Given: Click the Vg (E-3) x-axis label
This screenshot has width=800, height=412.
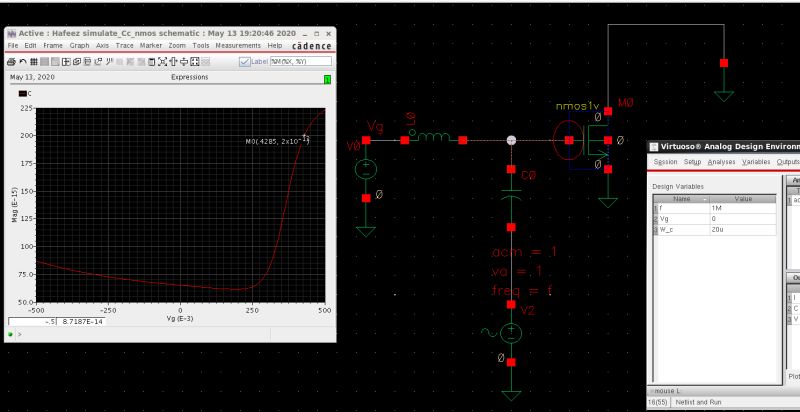Looking at the screenshot, I should click(180, 319).
